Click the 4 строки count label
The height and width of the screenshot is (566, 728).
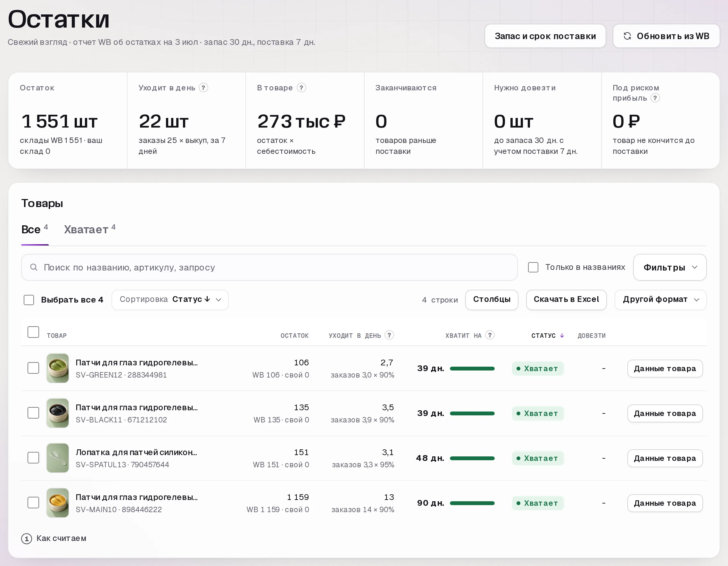pyautogui.click(x=440, y=300)
